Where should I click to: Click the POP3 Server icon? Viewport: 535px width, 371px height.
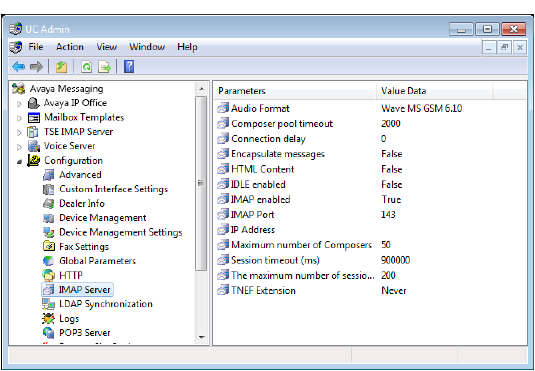(48, 332)
